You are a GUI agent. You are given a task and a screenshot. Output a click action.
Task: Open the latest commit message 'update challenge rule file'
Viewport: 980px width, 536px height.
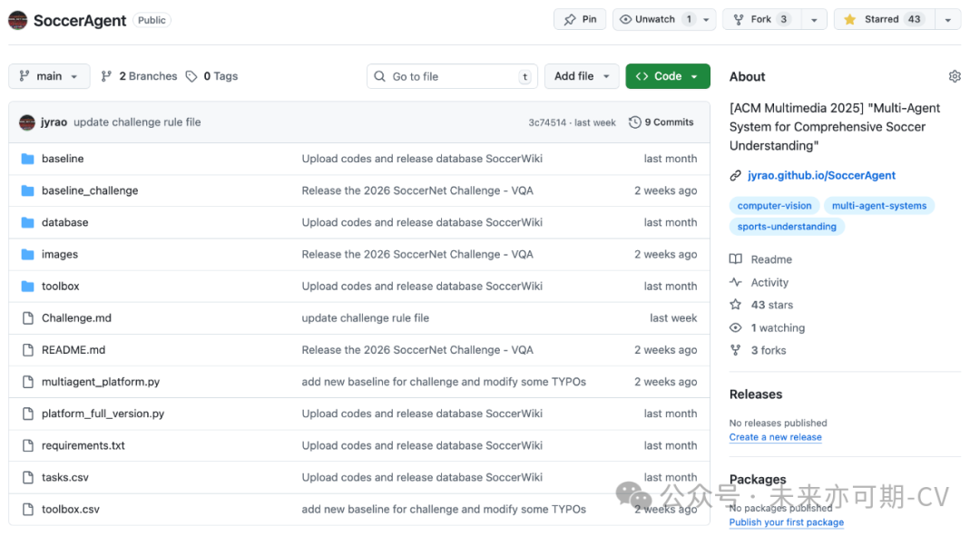[x=137, y=122]
